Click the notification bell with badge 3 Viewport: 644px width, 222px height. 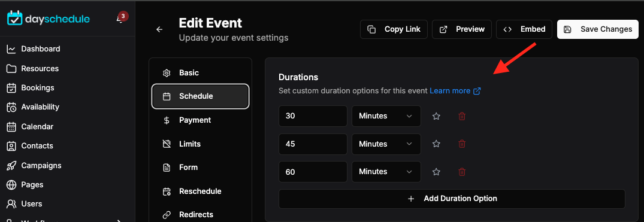point(120,19)
